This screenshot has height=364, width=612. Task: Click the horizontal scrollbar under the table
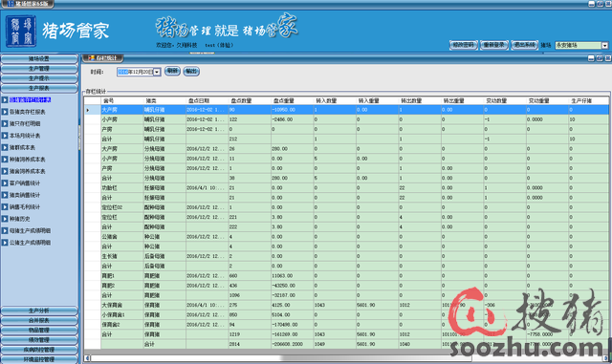(347, 357)
